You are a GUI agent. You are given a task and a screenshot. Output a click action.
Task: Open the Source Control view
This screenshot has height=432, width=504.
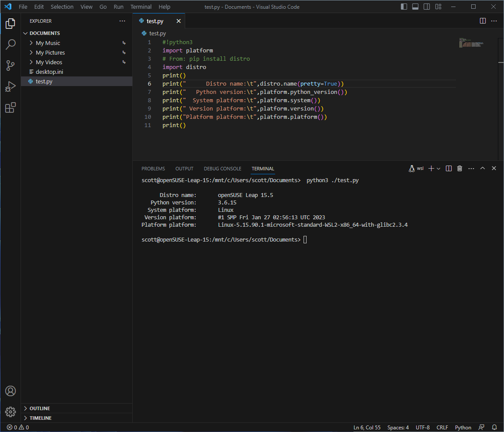[10, 66]
